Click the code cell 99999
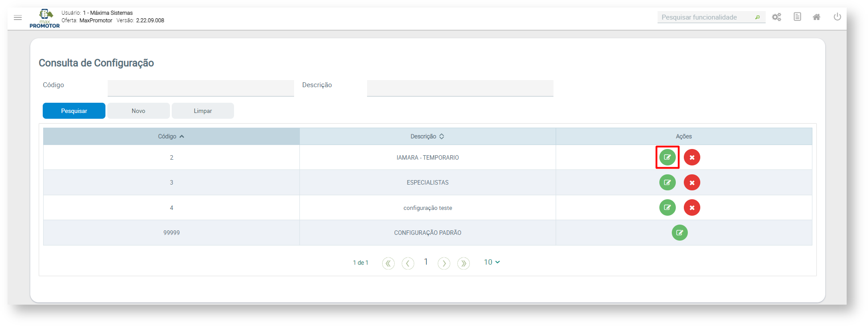The width and height of the screenshot is (868, 326). [171, 233]
